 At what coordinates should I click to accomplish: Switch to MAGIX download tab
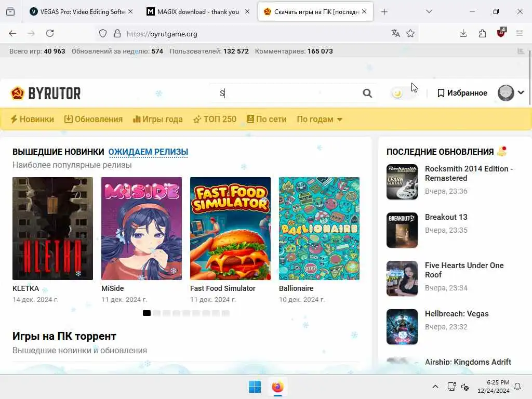[198, 12]
